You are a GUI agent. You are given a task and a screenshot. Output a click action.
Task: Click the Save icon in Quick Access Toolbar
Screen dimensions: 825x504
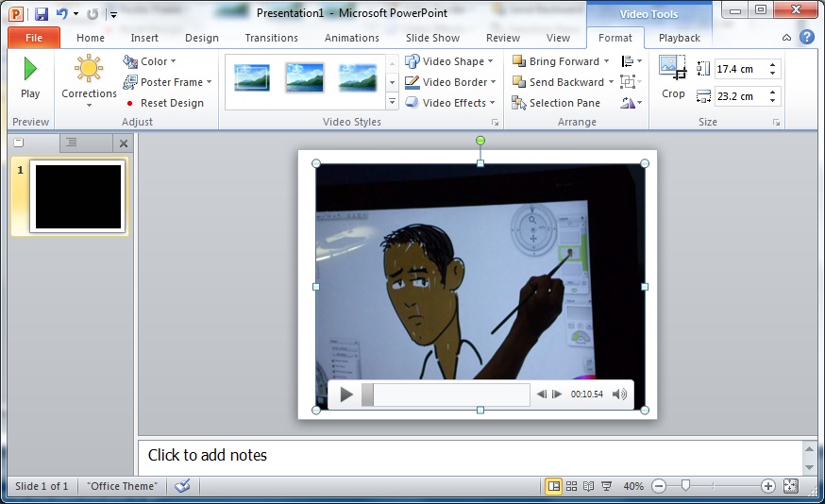42,14
